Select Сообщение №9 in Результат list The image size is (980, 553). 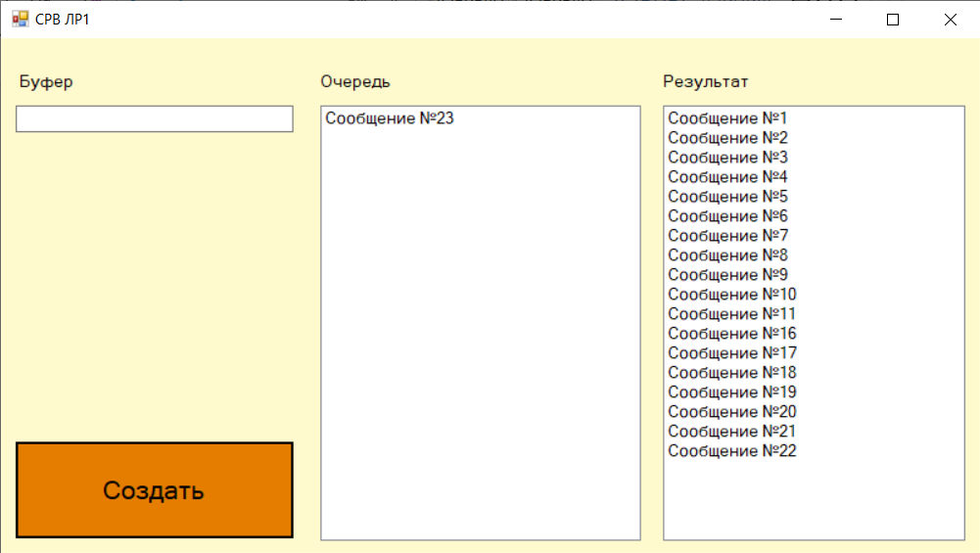[814, 275]
